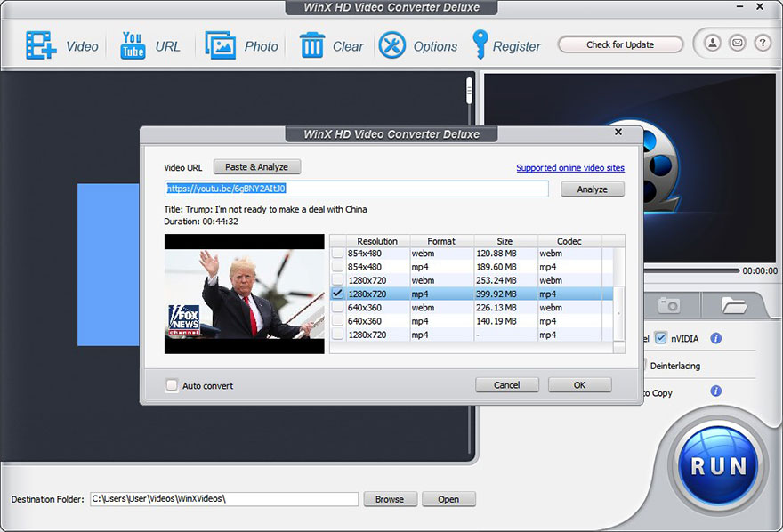This screenshot has width=783, height=532.
Task: Click the blue RUN button
Action: [718, 465]
